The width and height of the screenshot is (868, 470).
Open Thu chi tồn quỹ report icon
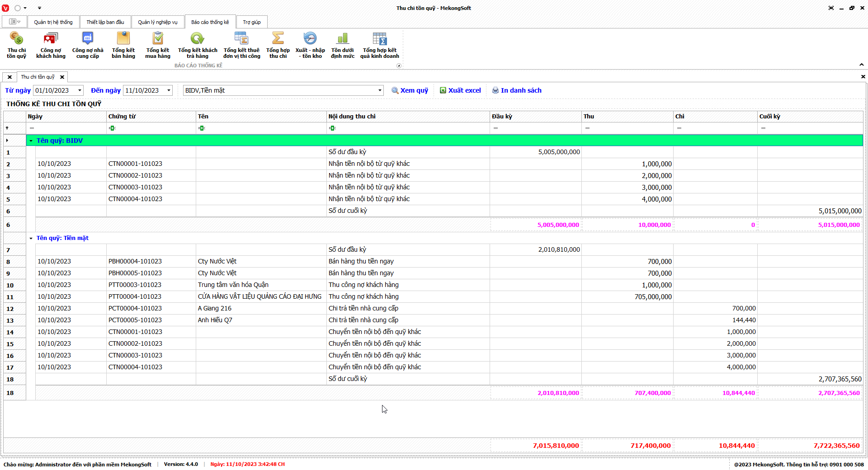17,44
